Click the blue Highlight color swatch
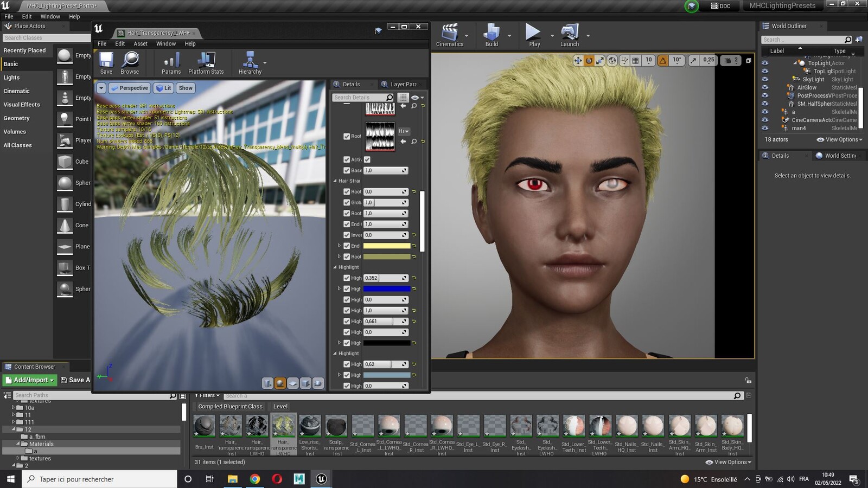This screenshot has height=488, width=868. 387,289
